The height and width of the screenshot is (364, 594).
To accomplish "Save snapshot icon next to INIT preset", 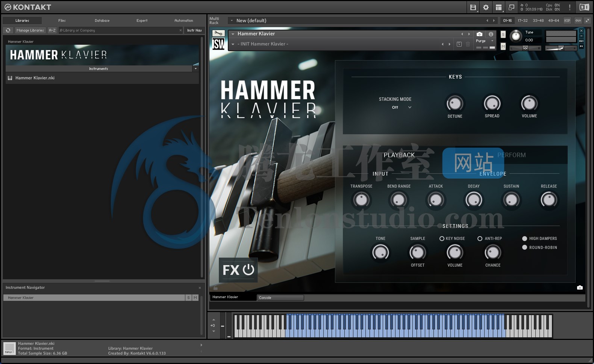I will point(459,44).
